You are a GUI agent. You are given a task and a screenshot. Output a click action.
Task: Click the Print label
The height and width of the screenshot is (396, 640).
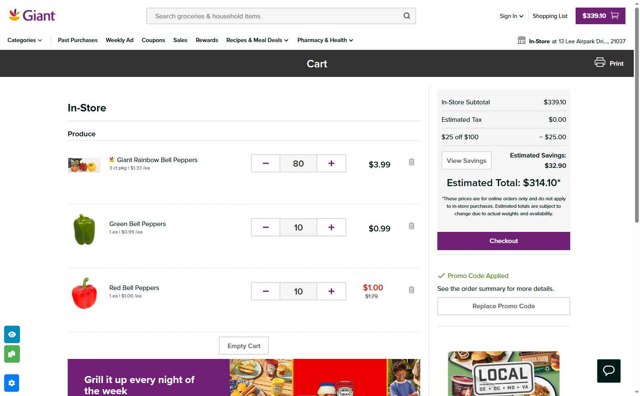pyautogui.click(x=616, y=63)
